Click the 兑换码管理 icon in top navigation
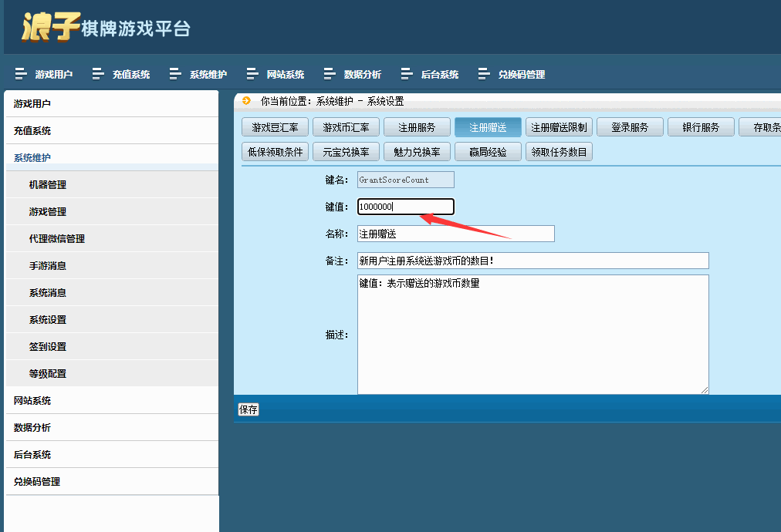Screen dimensions: 781x532 (x=485, y=74)
